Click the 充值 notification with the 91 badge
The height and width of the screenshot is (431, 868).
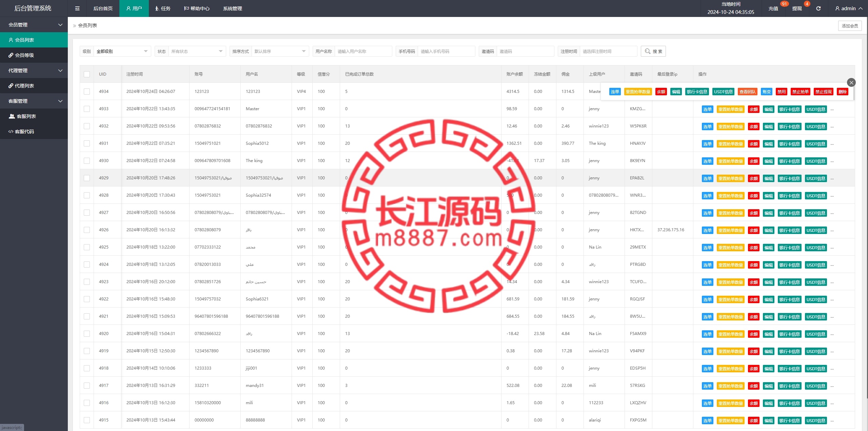click(773, 8)
